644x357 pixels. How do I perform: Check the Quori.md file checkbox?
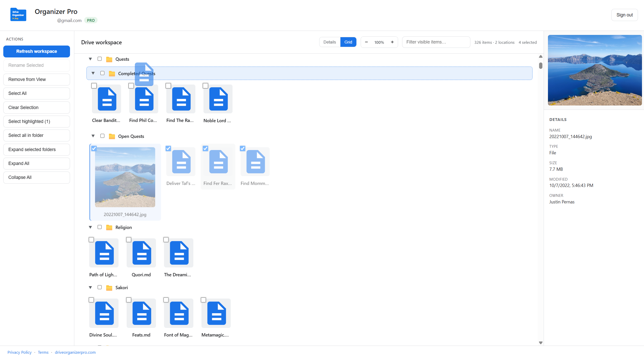(129, 240)
